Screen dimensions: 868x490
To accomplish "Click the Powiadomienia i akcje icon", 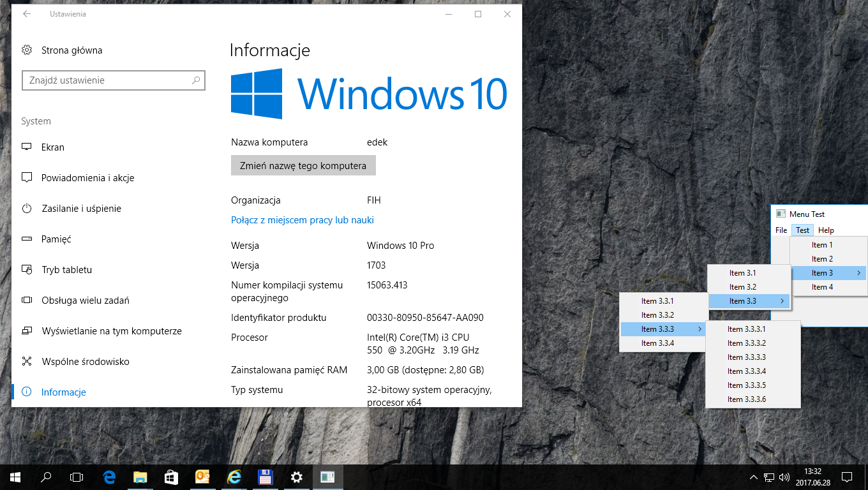I will (x=27, y=177).
